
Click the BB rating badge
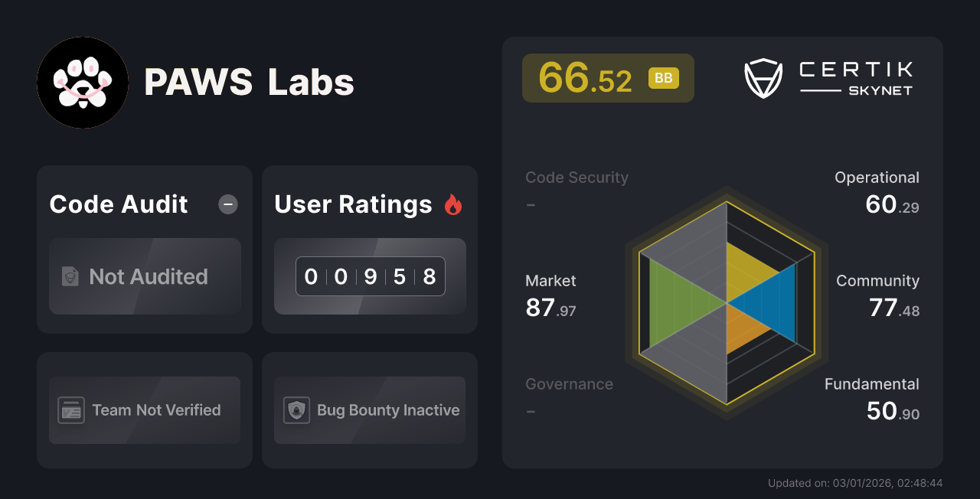click(663, 77)
